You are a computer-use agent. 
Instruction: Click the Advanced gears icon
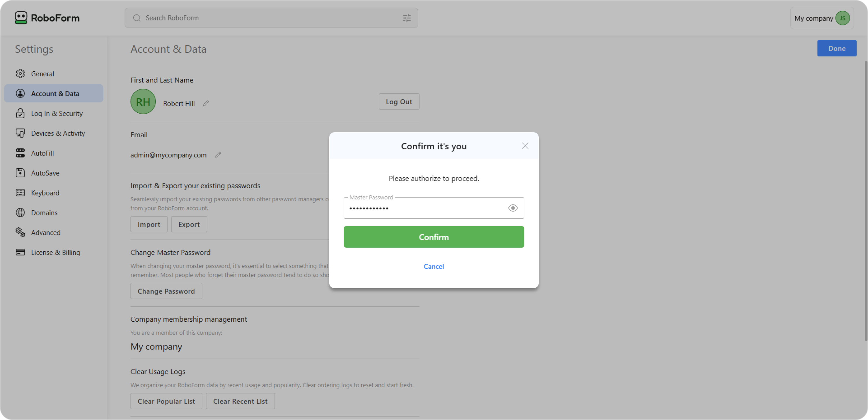(x=20, y=232)
